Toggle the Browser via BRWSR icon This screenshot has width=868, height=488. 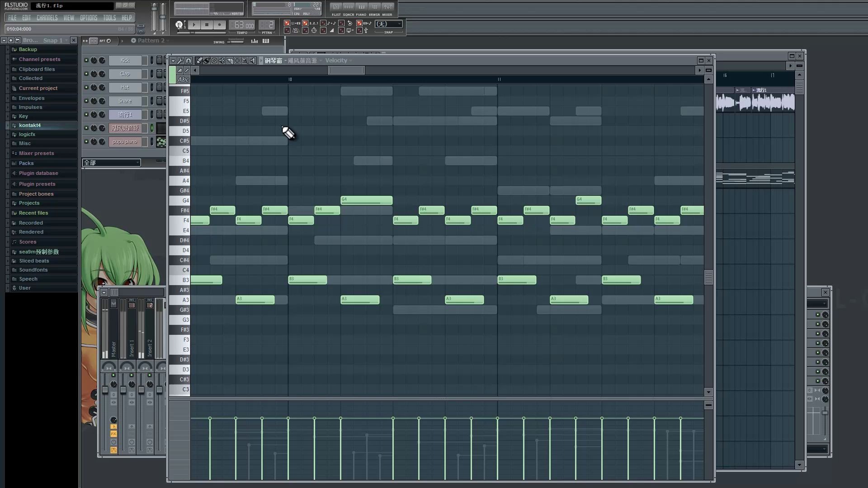pos(374,7)
